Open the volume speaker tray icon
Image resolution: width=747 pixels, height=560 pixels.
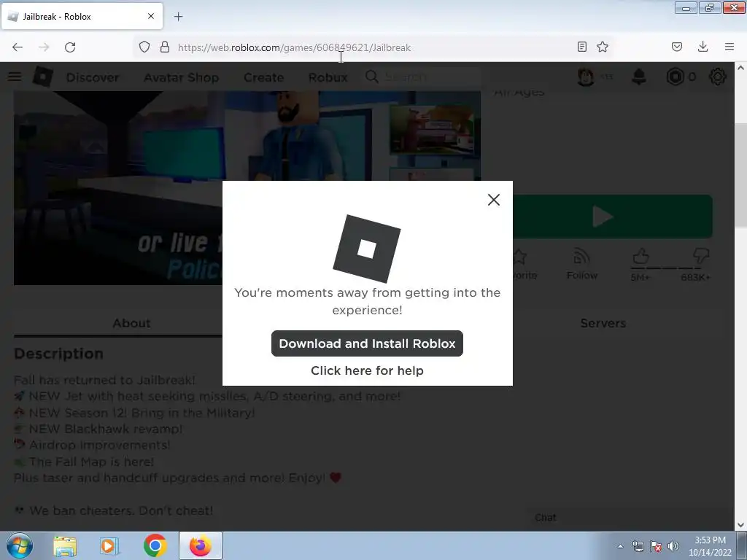(673, 546)
